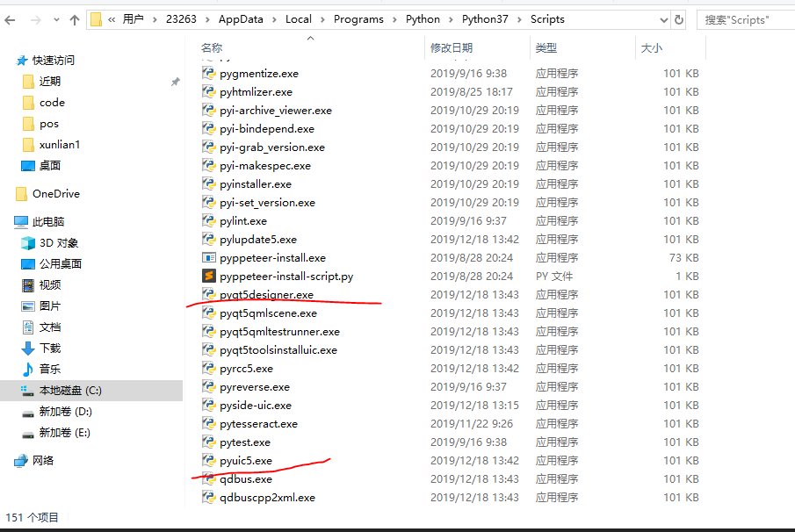Select pyqt5toolsinstalluic.exe file
The width and height of the screenshot is (795, 532).
pyautogui.click(x=278, y=350)
